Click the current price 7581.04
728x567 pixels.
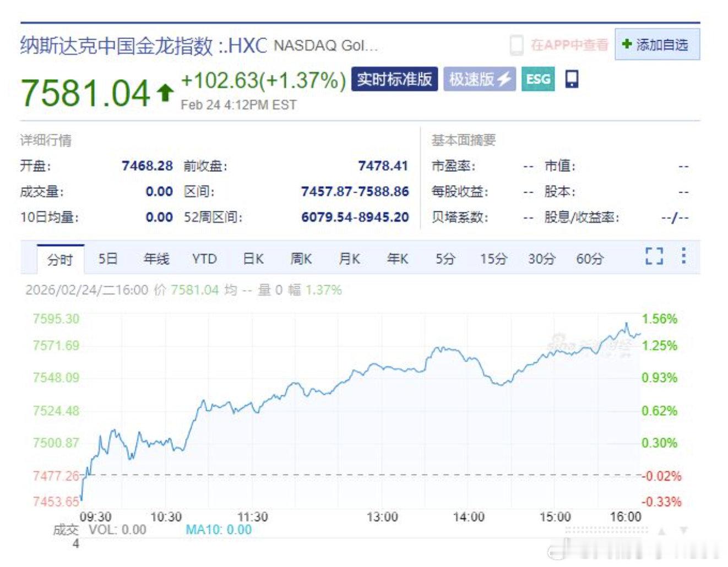tap(85, 92)
